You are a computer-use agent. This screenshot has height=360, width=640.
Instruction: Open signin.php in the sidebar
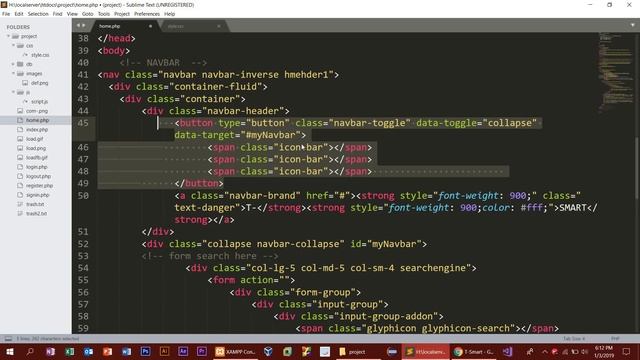click(38, 195)
